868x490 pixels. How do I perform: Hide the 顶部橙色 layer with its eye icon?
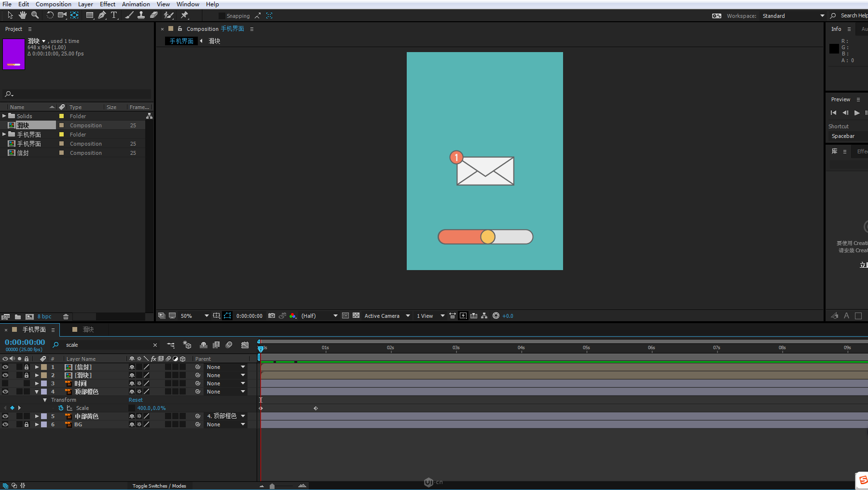tap(5, 392)
